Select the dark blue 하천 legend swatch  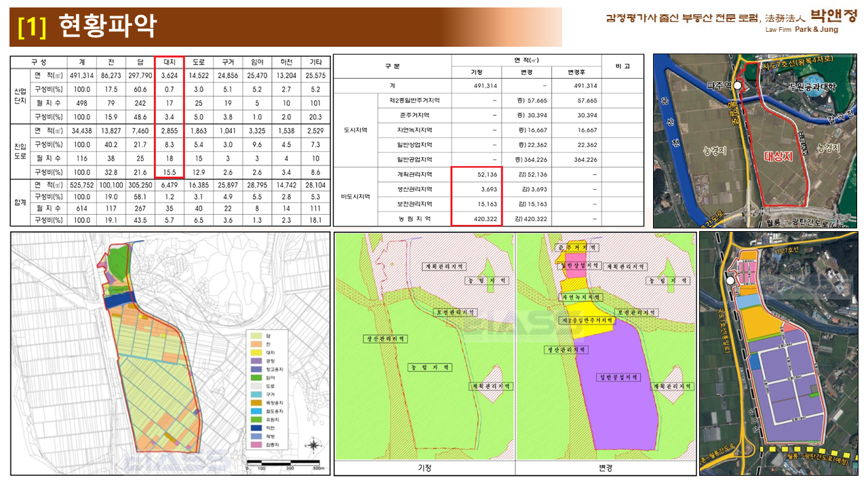[256, 426]
